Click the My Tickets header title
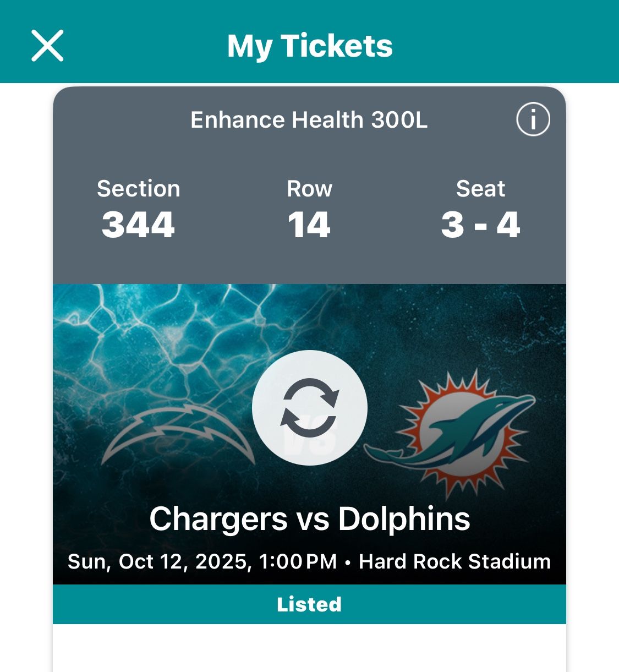 tap(310, 46)
